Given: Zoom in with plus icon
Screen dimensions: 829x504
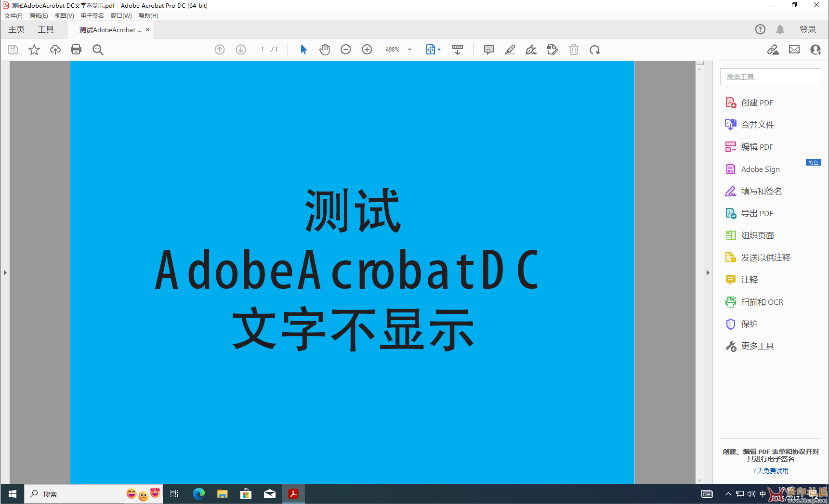Looking at the screenshot, I should pos(367,50).
